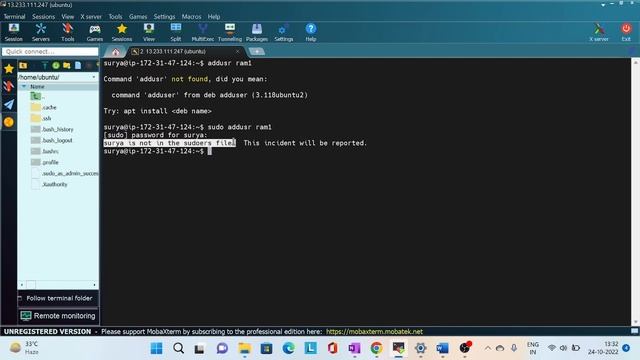Screen dimensions: 640x360
Task: Open the Packages toolbar icon
Action: (257, 32)
